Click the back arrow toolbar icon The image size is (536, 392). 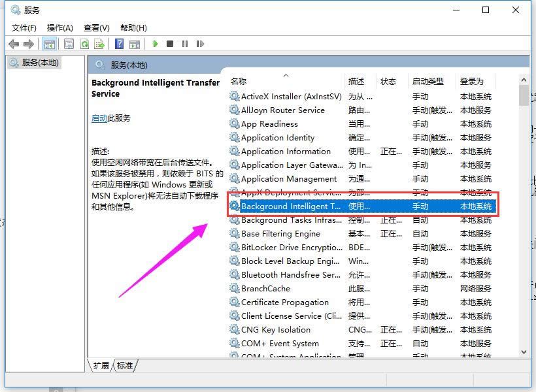[14, 44]
